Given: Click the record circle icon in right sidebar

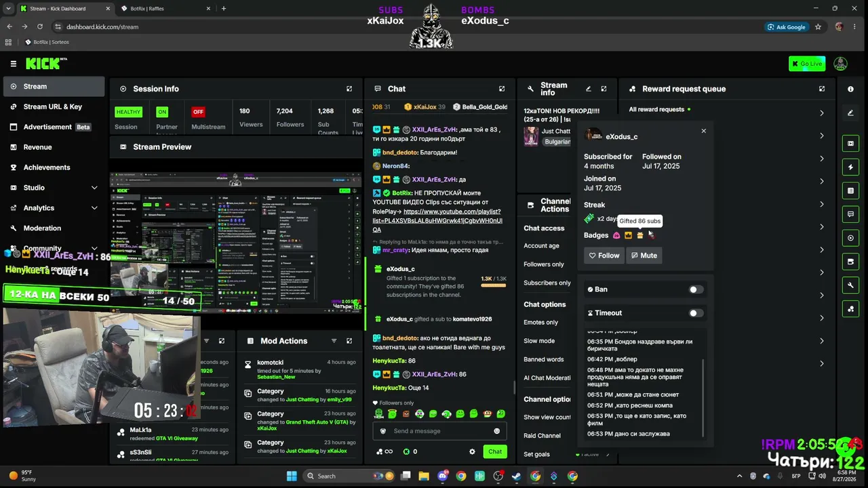Looking at the screenshot, I should pyautogui.click(x=850, y=238).
